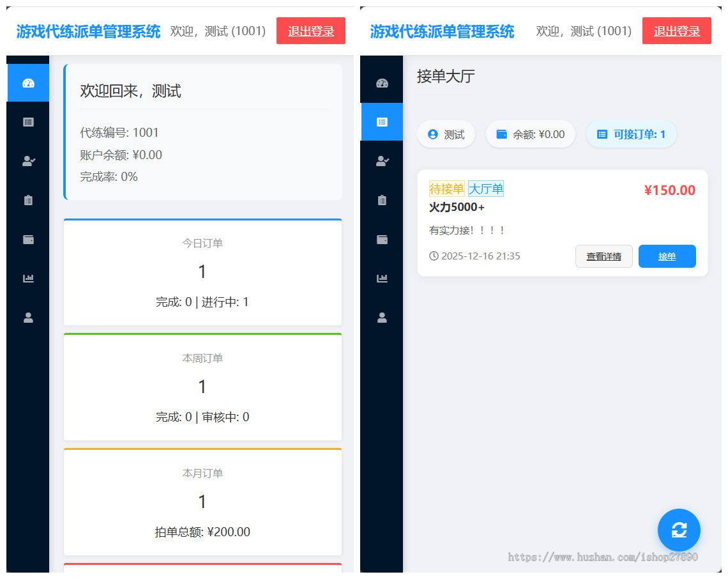Open wallet icon in right panel sidebar

click(382, 240)
